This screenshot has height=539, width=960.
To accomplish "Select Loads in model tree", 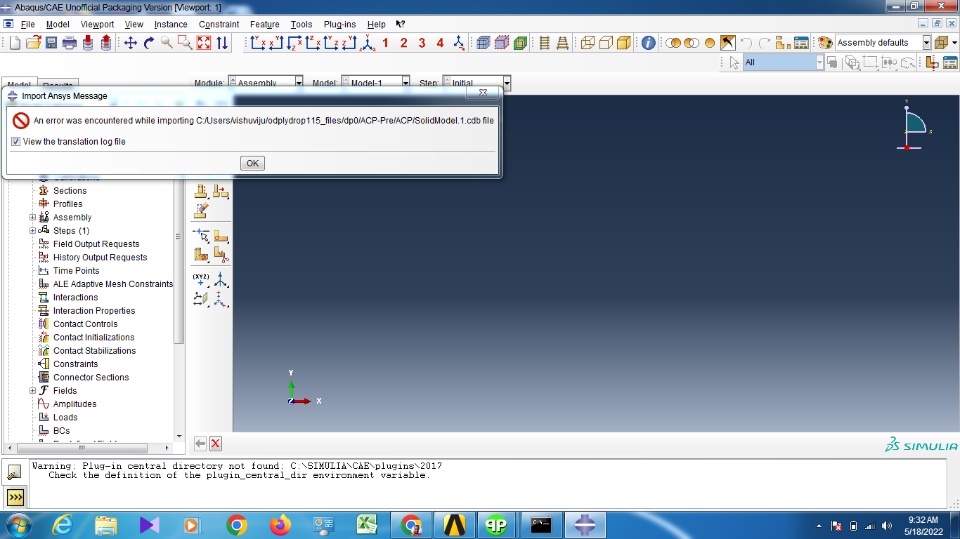I will (65, 417).
